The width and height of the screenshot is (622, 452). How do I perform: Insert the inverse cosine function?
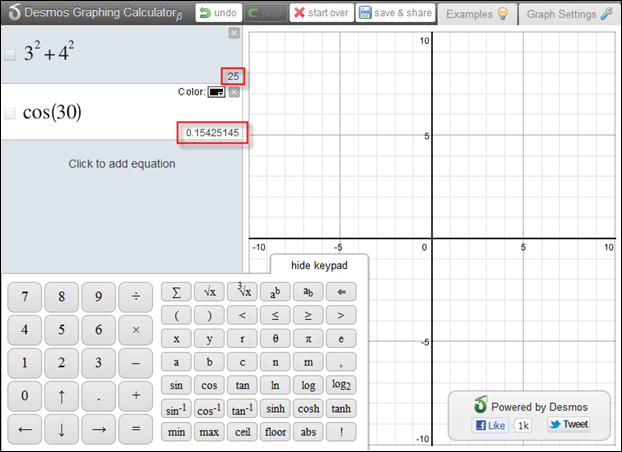point(209,408)
